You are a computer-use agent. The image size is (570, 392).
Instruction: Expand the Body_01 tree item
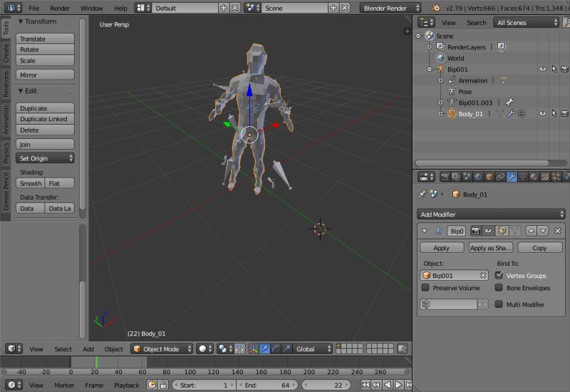pyautogui.click(x=440, y=114)
